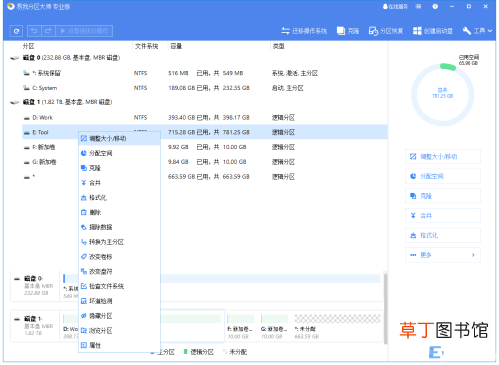Image resolution: width=499 pixels, height=365 pixels.
Task: Choose 分配空间 in the context menu
Action: [x=119, y=153]
